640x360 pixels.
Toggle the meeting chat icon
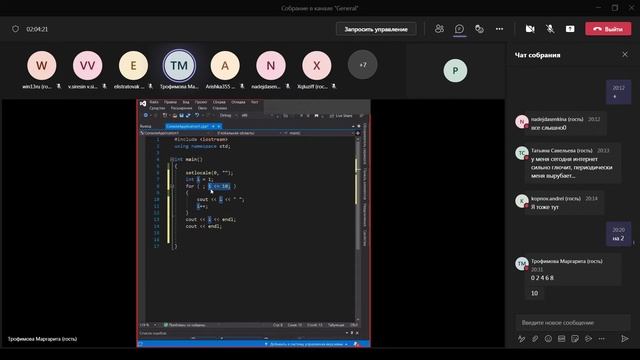point(459,29)
